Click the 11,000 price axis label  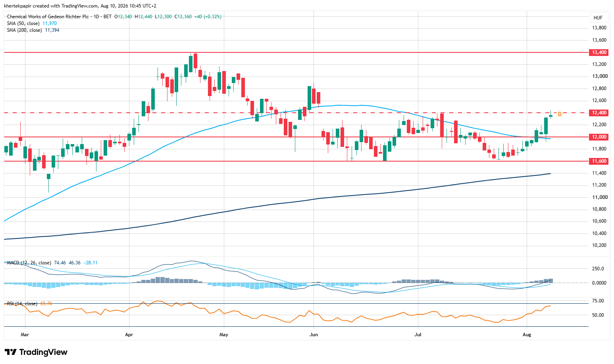coord(599,197)
